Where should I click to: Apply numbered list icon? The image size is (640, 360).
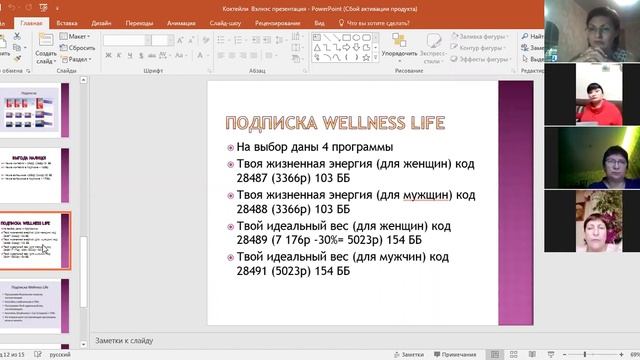239,40
